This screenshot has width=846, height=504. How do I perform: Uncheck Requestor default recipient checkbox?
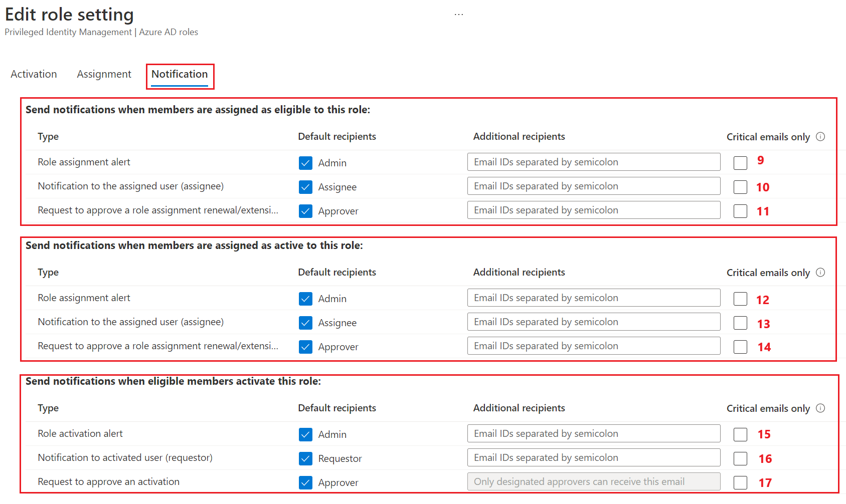pyautogui.click(x=305, y=458)
